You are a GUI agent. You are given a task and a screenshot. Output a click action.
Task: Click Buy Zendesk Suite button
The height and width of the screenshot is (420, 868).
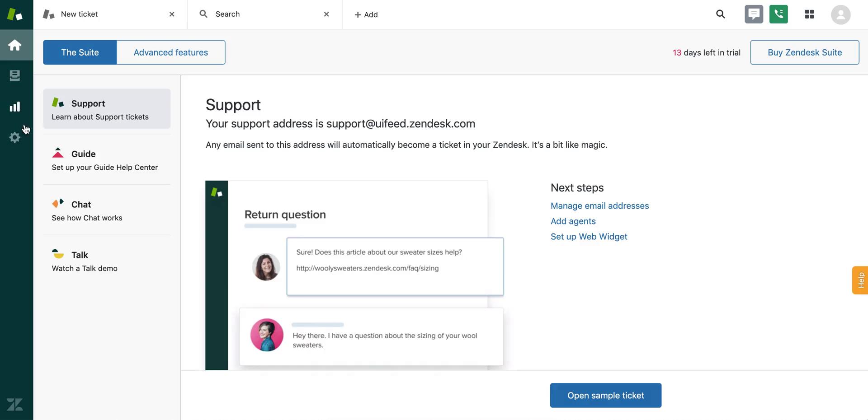[805, 52]
